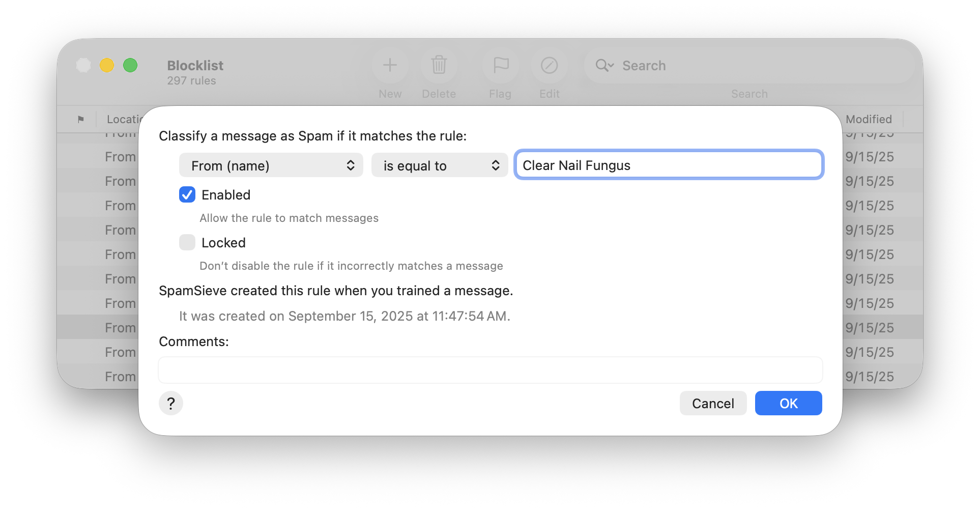
Task: Click the flag column header icon
Action: (81, 120)
